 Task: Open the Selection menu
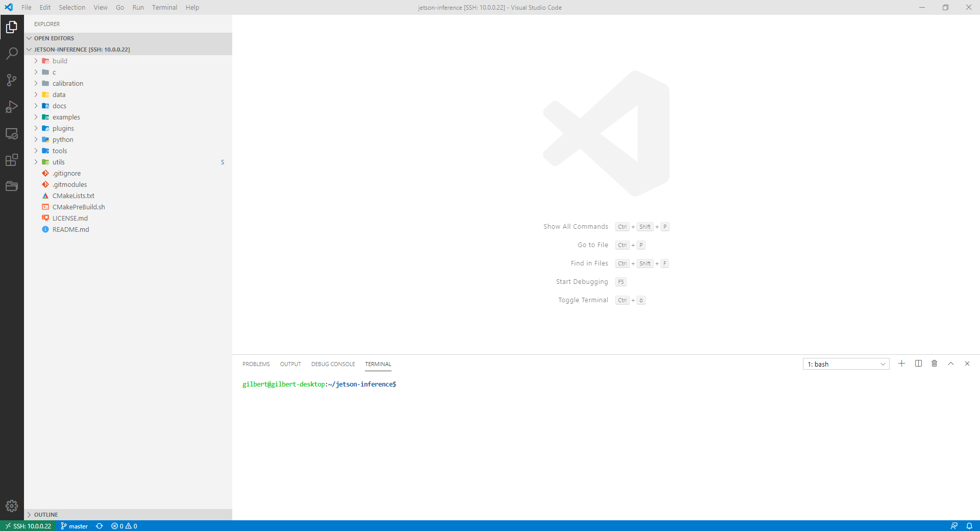pos(72,7)
